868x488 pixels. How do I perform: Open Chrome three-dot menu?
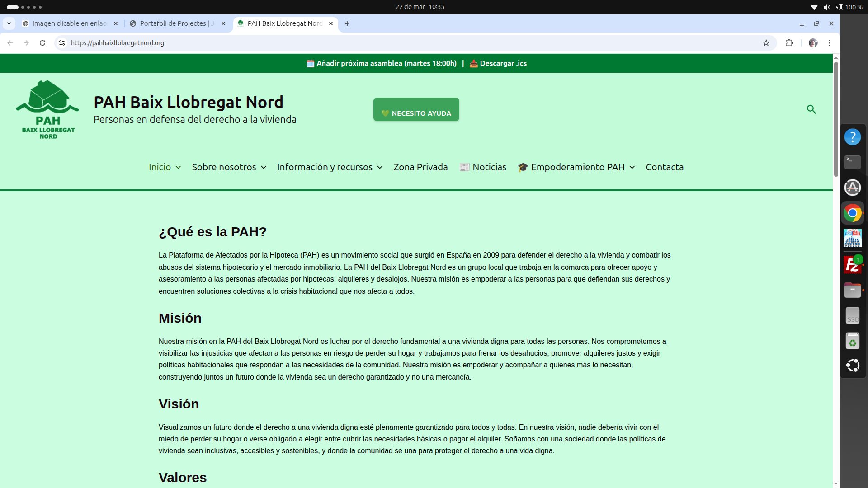[x=830, y=43]
